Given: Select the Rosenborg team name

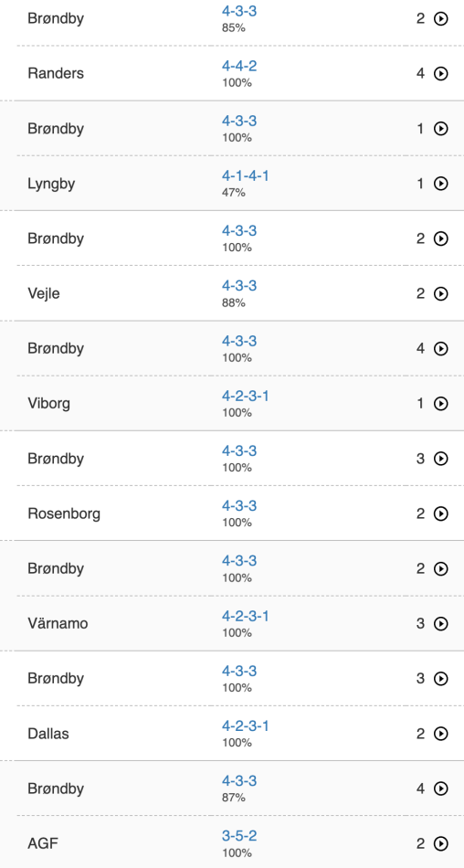Looking at the screenshot, I should [x=64, y=514].
